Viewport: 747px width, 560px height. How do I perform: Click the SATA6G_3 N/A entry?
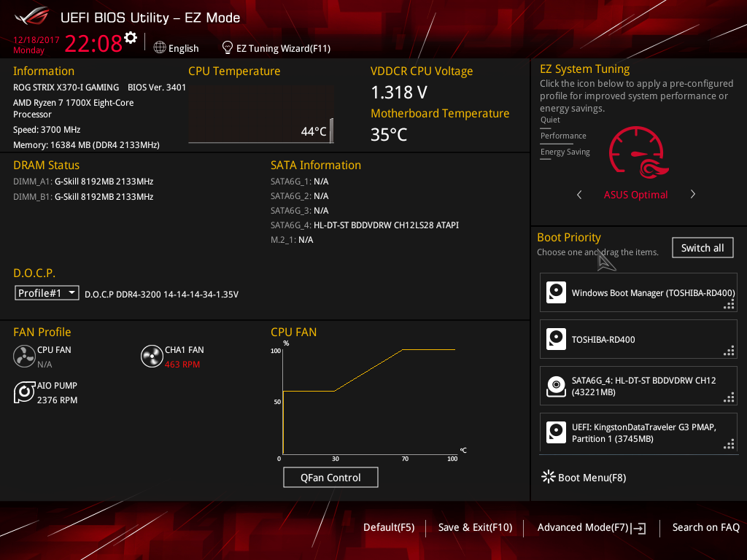point(300,211)
